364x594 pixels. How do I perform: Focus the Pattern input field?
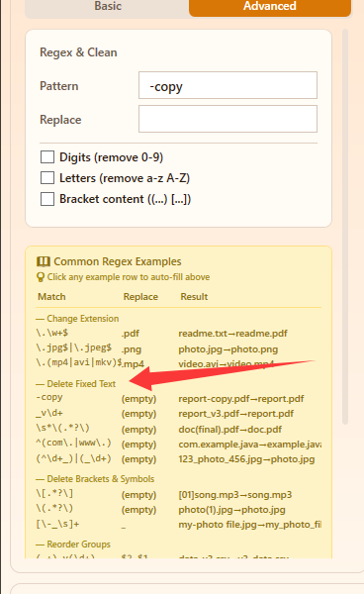[x=227, y=85]
